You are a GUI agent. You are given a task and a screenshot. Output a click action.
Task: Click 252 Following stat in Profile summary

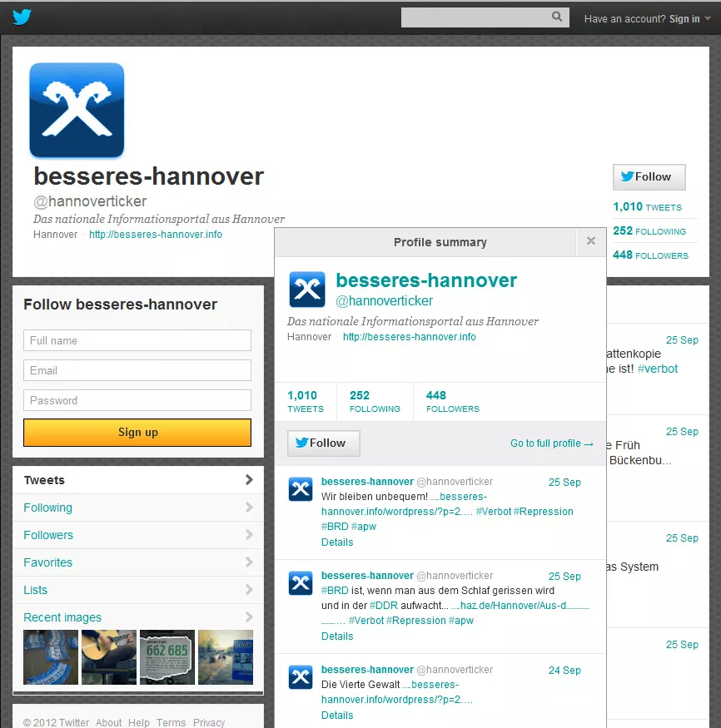point(375,402)
